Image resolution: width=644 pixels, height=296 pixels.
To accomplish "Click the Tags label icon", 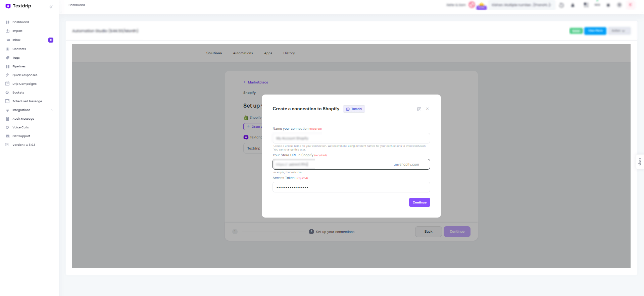I will tap(7, 58).
